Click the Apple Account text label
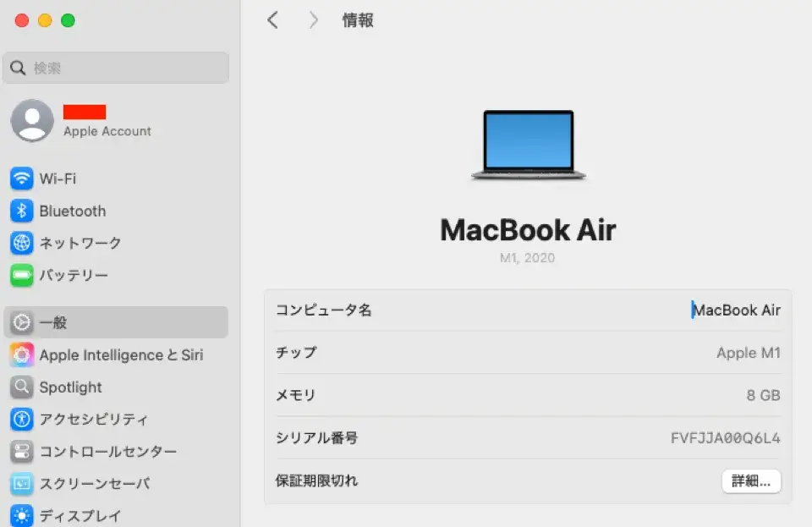 [107, 131]
